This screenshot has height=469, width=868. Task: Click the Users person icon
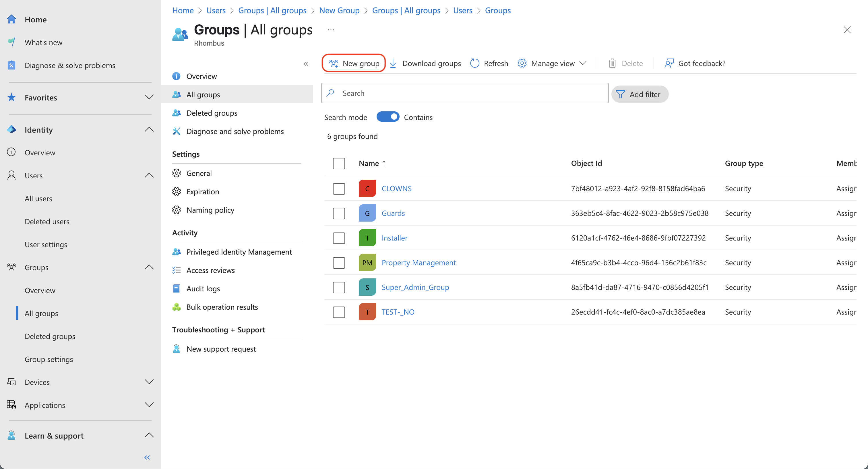tap(11, 175)
